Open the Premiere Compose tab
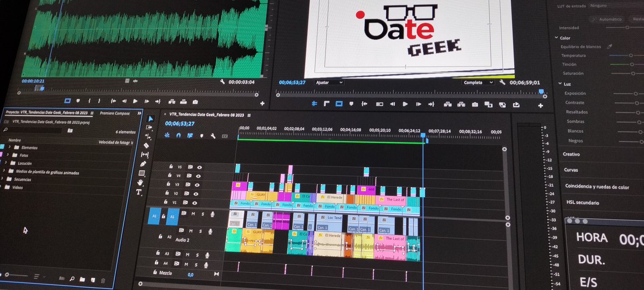Viewport: 644px width, 290px height. (x=115, y=114)
